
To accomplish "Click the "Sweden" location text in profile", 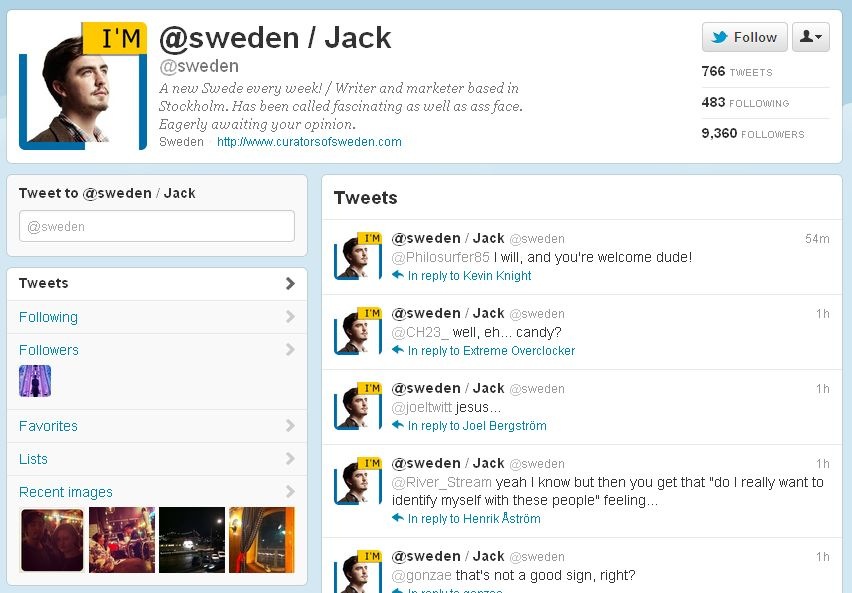I will (x=181, y=142).
